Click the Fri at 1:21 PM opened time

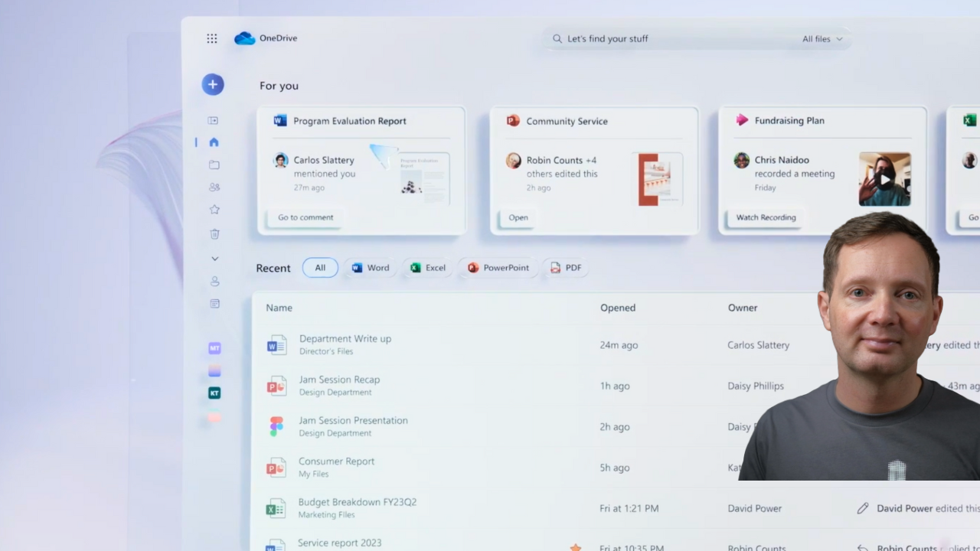click(629, 508)
